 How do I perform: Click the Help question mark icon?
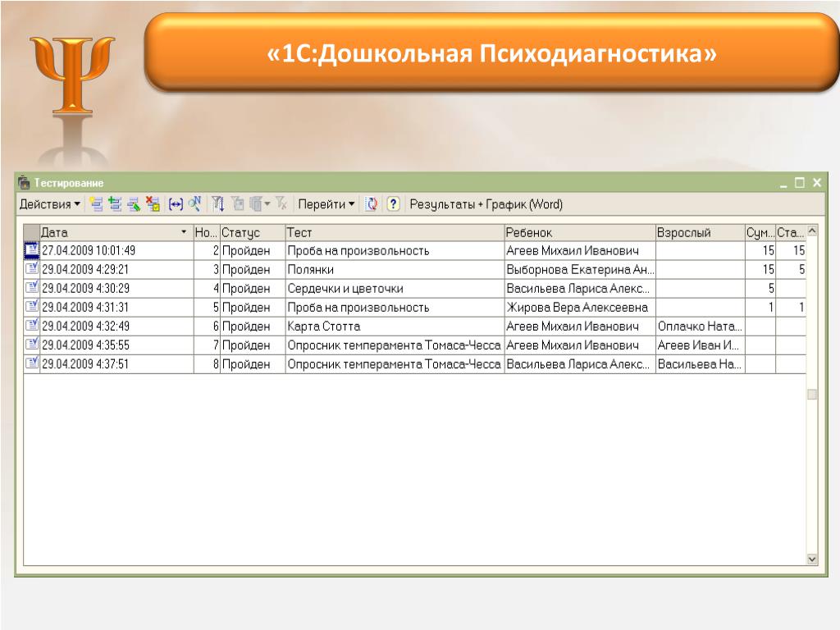pyautogui.click(x=393, y=204)
